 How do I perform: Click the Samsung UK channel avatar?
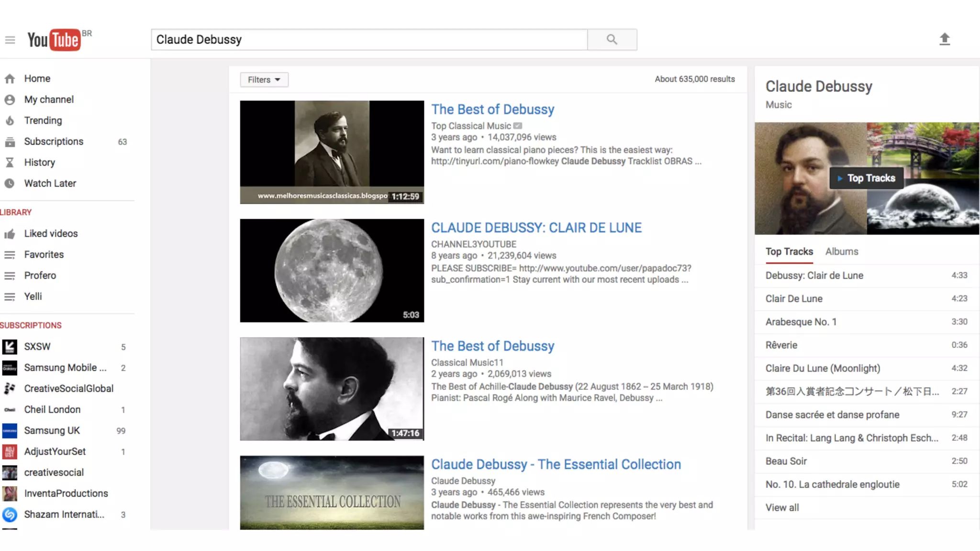[10, 431]
